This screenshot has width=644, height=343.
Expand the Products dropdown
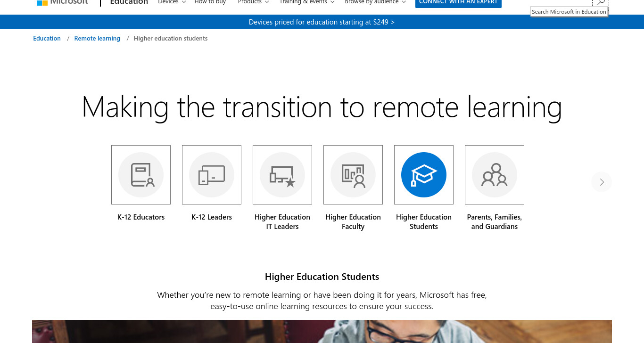(254, 2)
